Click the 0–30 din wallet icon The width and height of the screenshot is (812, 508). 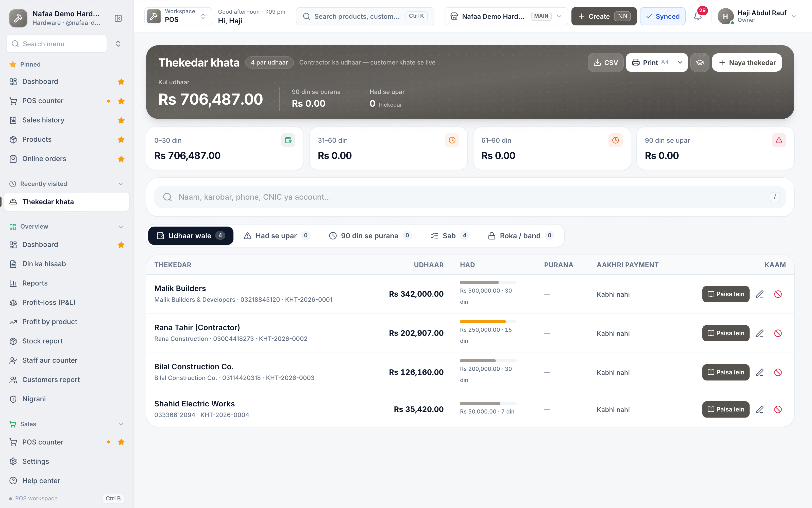(x=288, y=140)
